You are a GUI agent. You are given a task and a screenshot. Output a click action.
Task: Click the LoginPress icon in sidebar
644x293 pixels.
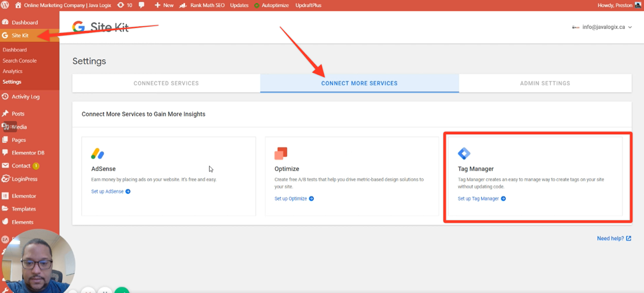(x=5, y=179)
